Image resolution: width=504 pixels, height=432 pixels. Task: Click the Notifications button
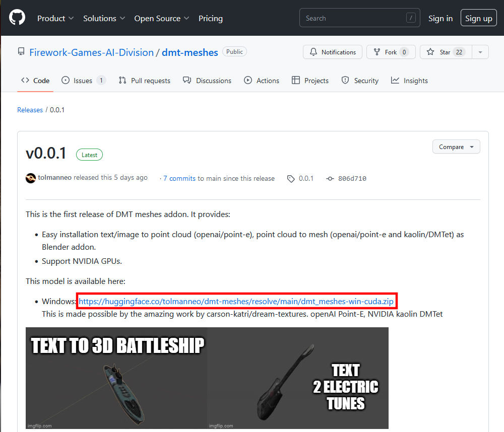click(x=332, y=52)
